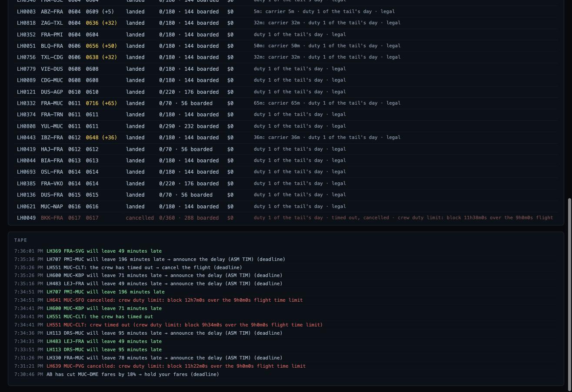
Task: Select the cancelled flight LH0049
Action: point(286,217)
